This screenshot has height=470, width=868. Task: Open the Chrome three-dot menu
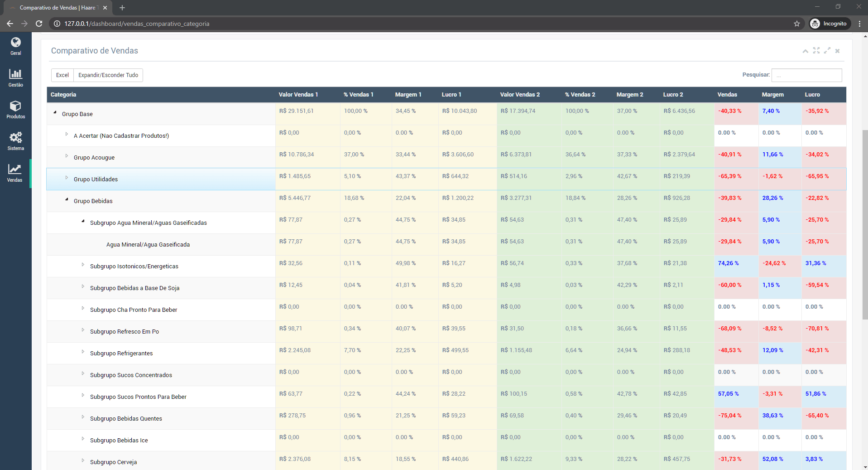click(859, 24)
